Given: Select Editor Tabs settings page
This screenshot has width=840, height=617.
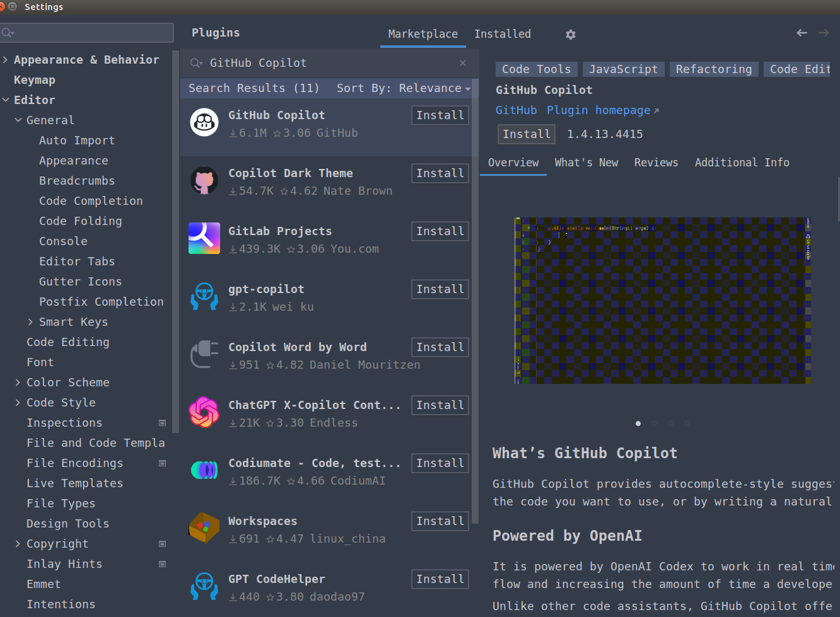Looking at the screenshot, I should (x=77, y=262).
